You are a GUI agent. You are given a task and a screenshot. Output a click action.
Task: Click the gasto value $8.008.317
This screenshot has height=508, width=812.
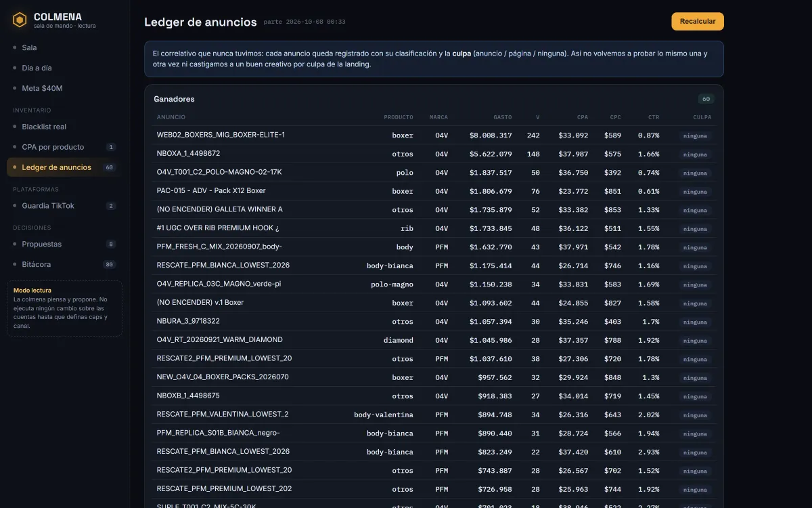pos(491,135)
